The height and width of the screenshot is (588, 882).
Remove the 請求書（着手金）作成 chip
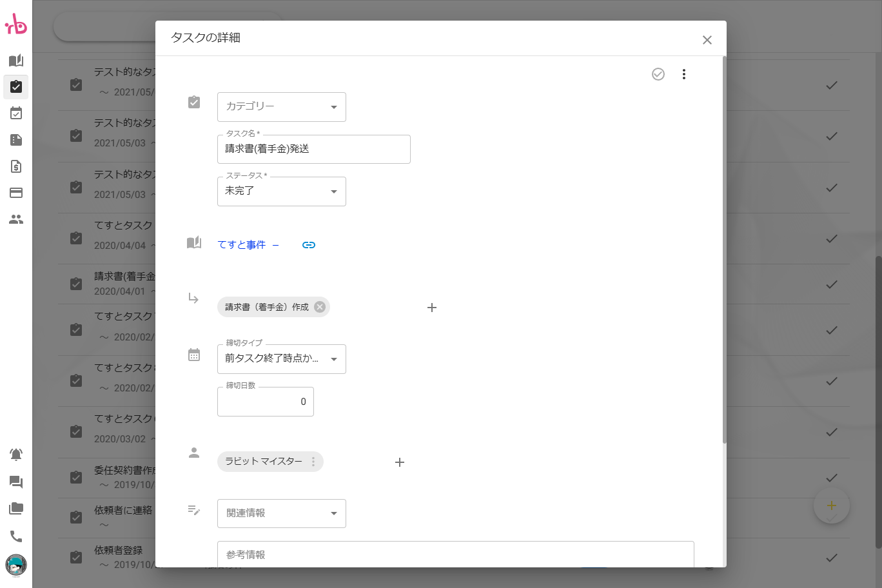tap(320, 307)
